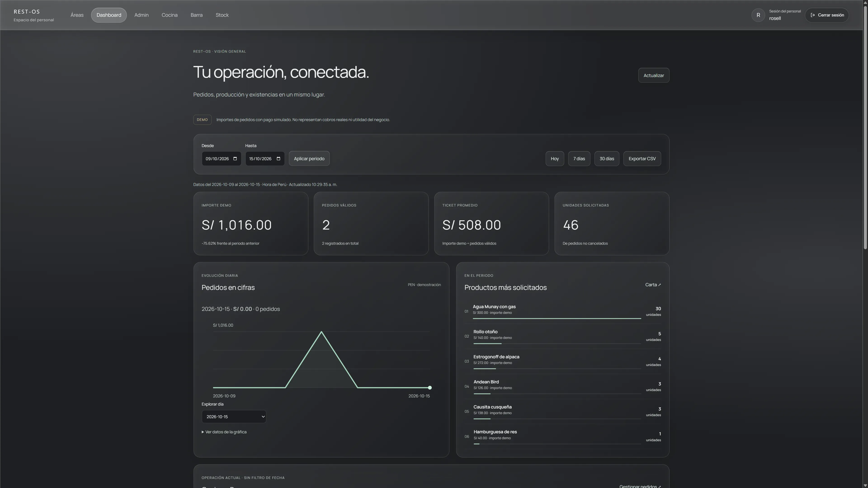This screenshot has height=488, width=868.
Task: Click the REST-OS logo
Action: [27, 12]
